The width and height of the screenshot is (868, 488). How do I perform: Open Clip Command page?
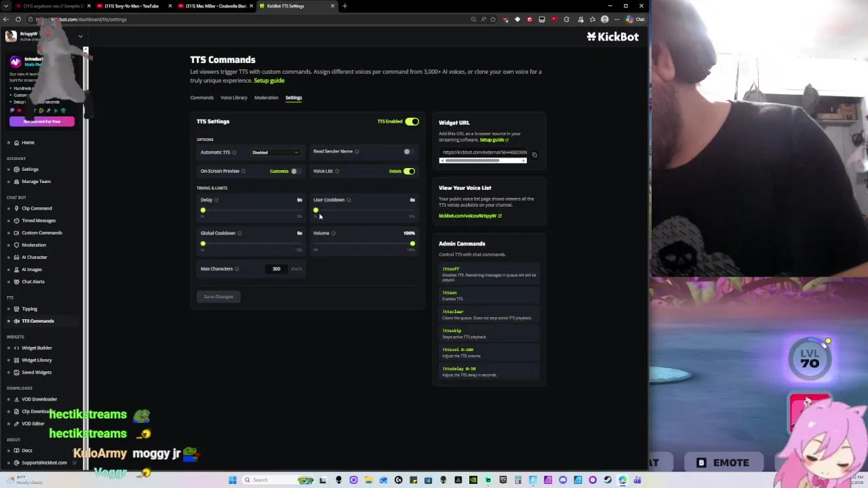[36, 208]
